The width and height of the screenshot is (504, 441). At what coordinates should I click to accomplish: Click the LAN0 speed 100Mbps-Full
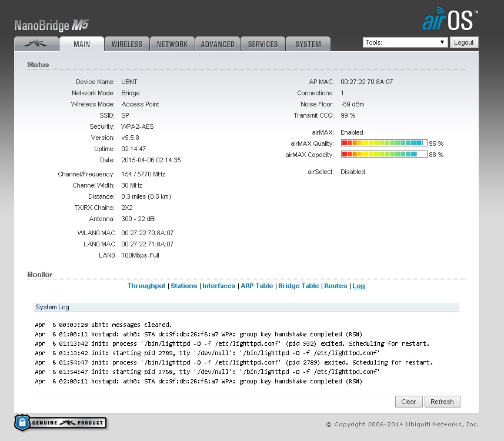pyautogui.click(x=140, y=255)
